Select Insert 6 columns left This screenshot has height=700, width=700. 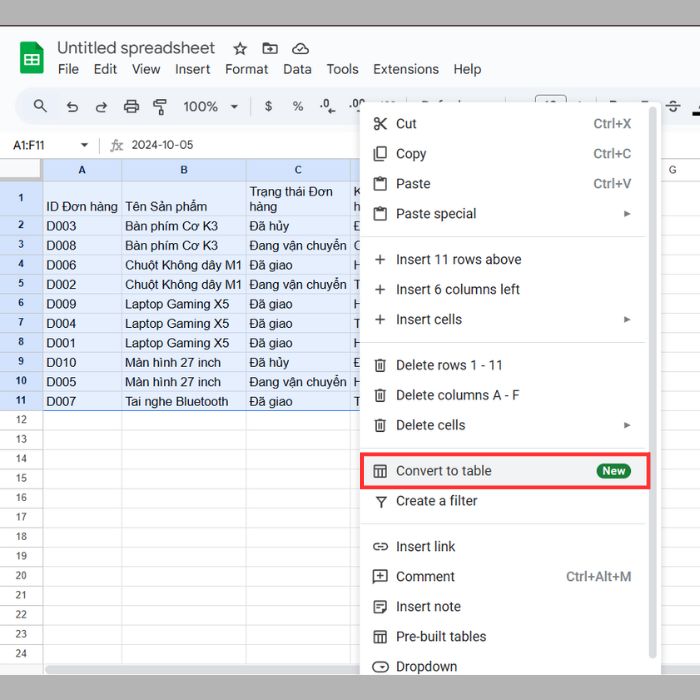pyautogui.click(x=504, y=289)
